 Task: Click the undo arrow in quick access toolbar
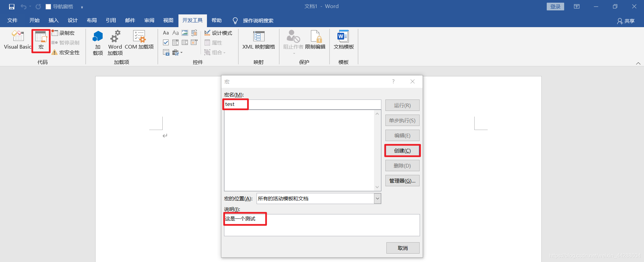click(23, 6)
